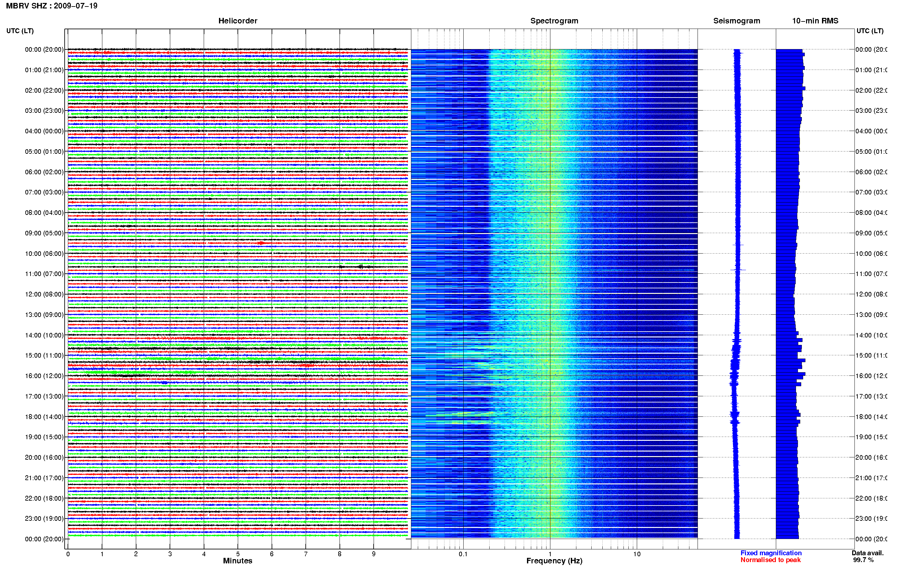Click the left 12:00 (08:00) time label
Image resolution: width=924 pixels, height=578 pixels.
(44, 294)
